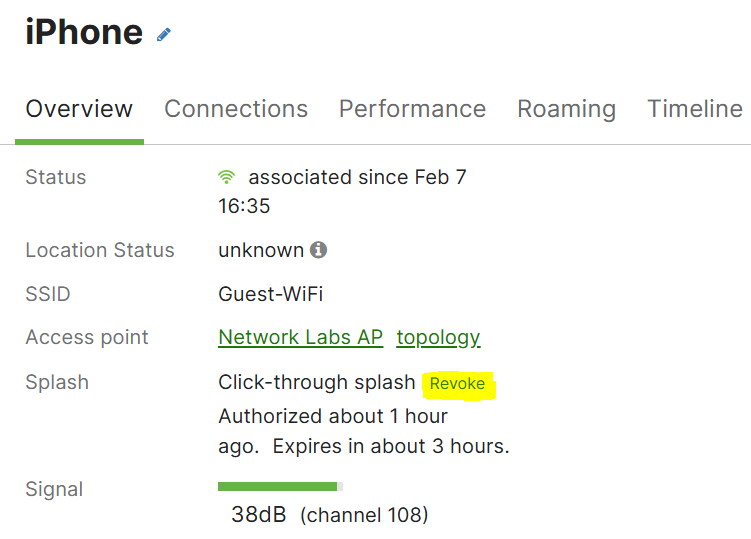This screenshot has height=539, width=751.
Task: Go to the Roaming tab
Action: [x=567, y=109]
